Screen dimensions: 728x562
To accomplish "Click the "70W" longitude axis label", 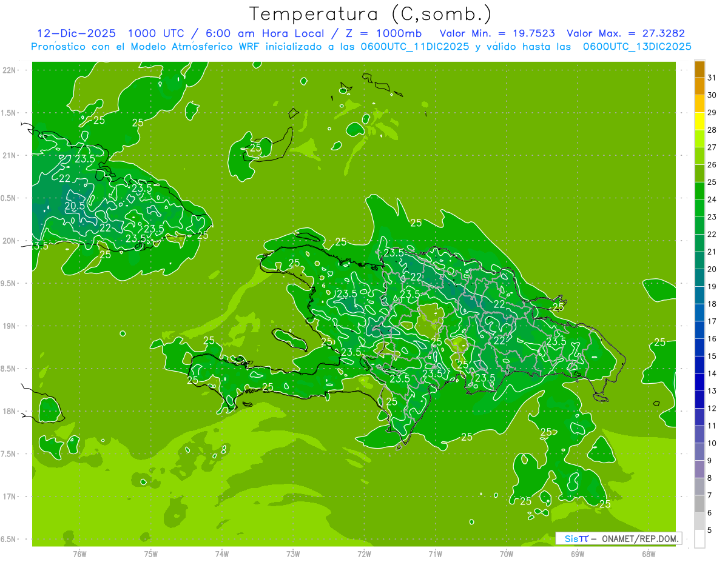I will coord(507,554).
